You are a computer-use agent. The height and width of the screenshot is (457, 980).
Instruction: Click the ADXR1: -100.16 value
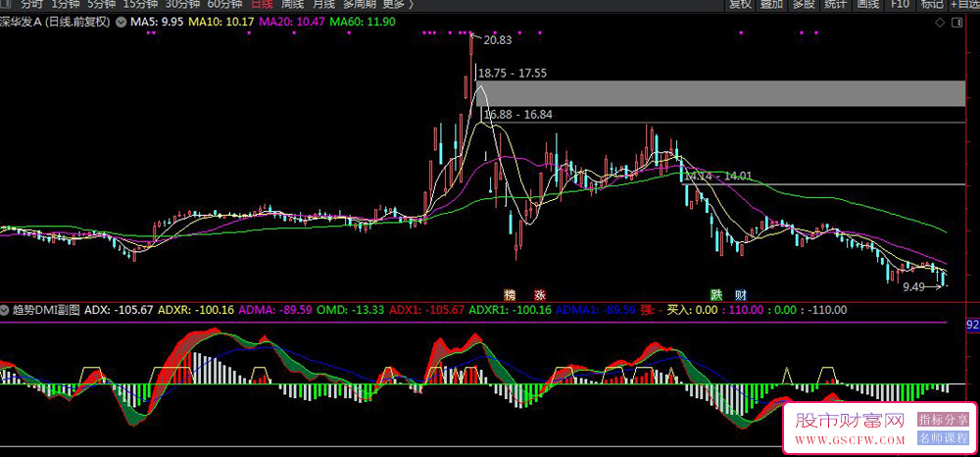510,310
